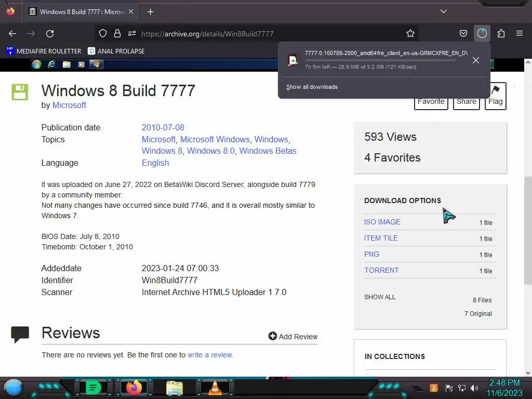Open the extensions puzzle icon
This screenshot has height=399, width=532.
[x=501, y=34]
